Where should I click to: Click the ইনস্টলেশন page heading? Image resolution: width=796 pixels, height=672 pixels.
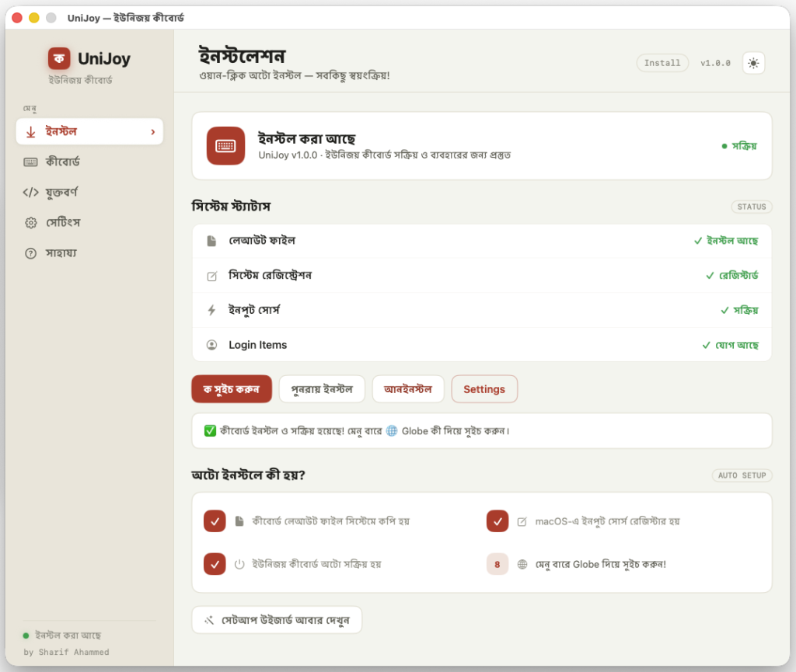pyautogui.click(x=243, y=56)
